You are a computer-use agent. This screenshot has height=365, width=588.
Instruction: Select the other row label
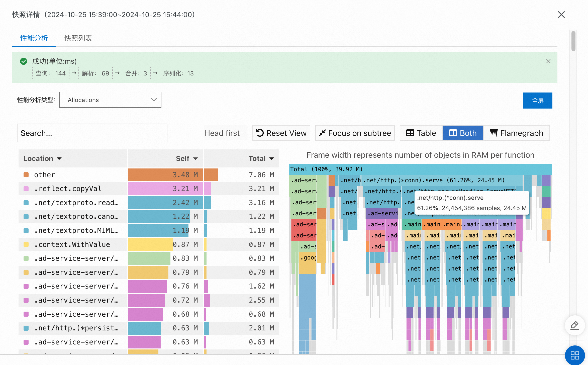click(x=45, y=175)
